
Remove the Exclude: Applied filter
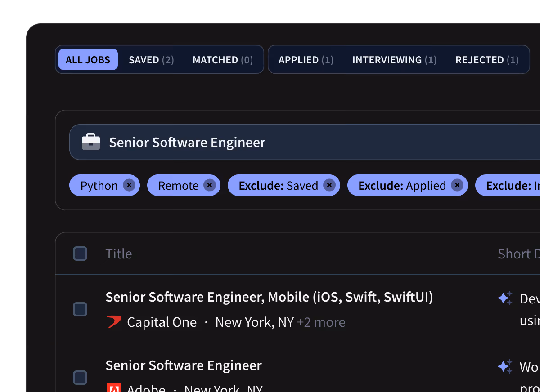[x=457, y=185]
